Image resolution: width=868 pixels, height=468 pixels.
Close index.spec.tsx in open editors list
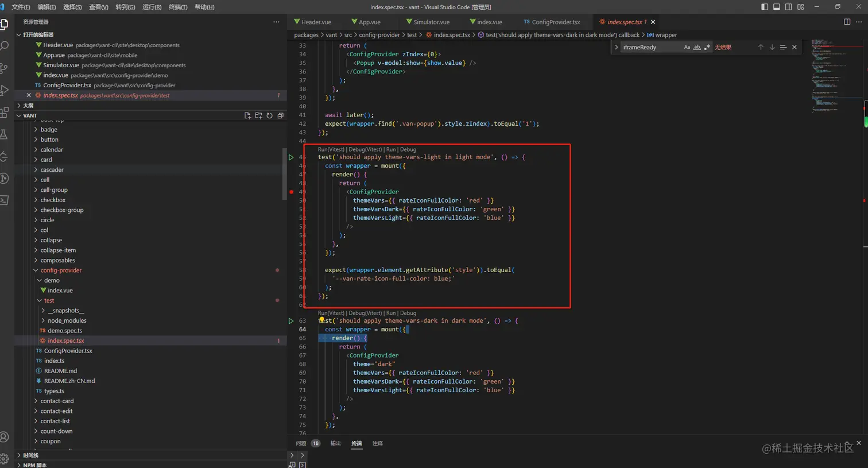(29, 95)
